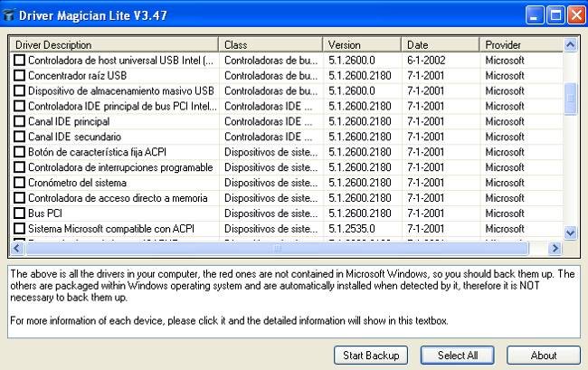
Task: Click the horizontal scrollbar right arrow
Action: point(555,248)
